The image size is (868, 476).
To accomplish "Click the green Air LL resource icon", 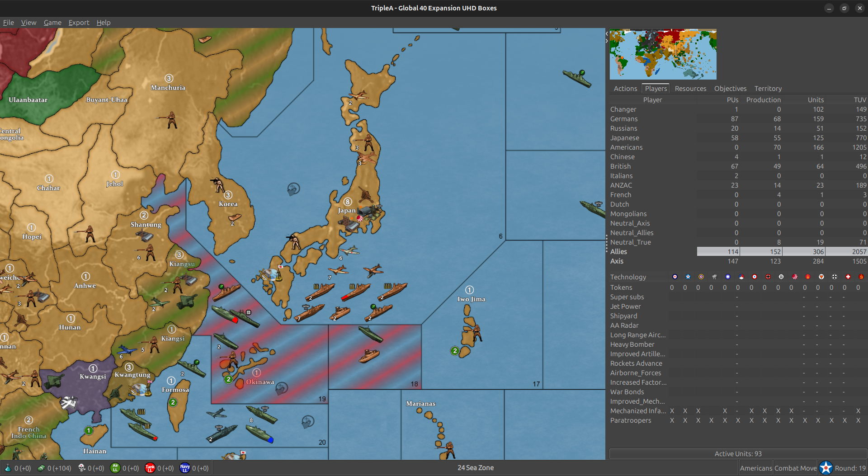I will (x=115, y=468).
